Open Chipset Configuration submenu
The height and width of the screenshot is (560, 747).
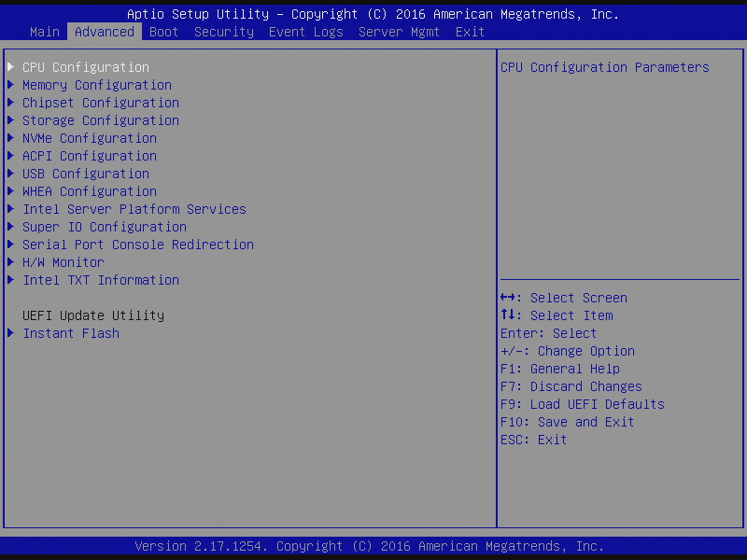click(x=101, y=103)
